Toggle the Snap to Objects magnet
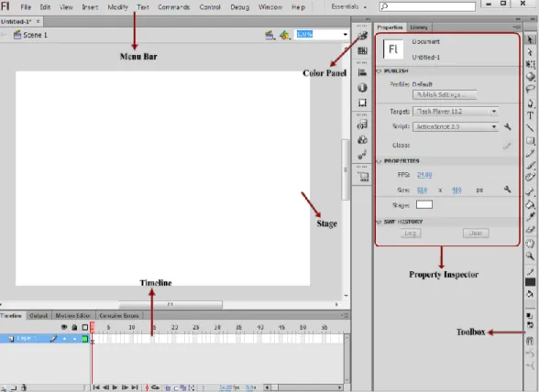 coord(530,341)
